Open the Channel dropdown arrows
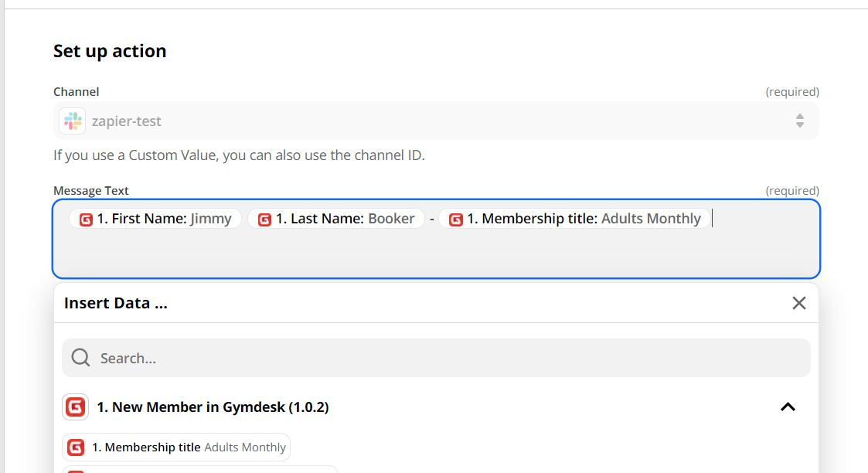This screenshot has width=868, height=473. (799, 121)
